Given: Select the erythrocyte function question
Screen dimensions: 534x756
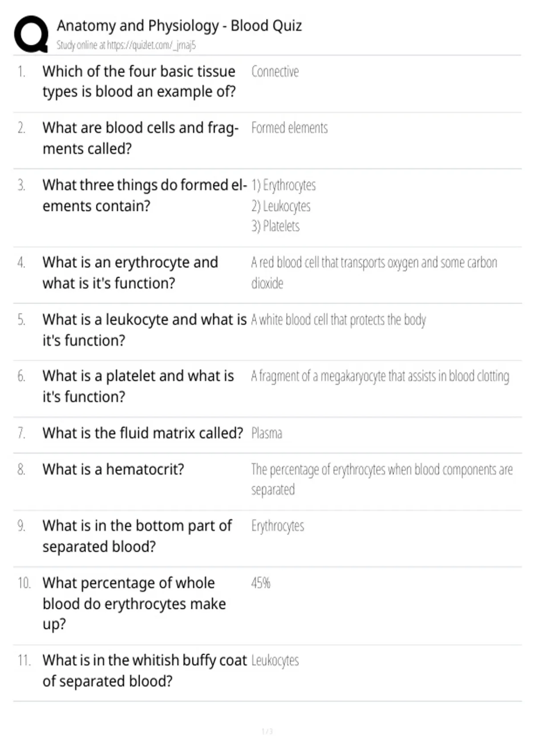Looking at the screenshot, I should click(130, 273).
